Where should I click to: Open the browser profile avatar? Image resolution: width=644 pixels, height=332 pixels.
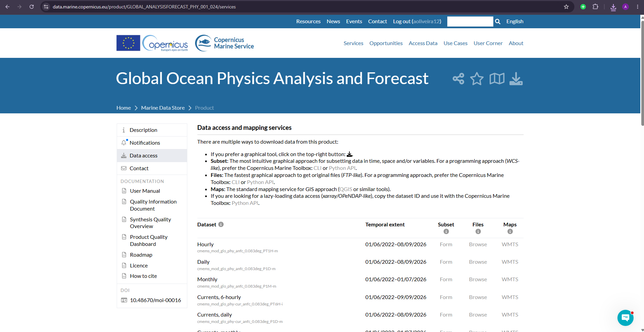(x=626, y=7)
